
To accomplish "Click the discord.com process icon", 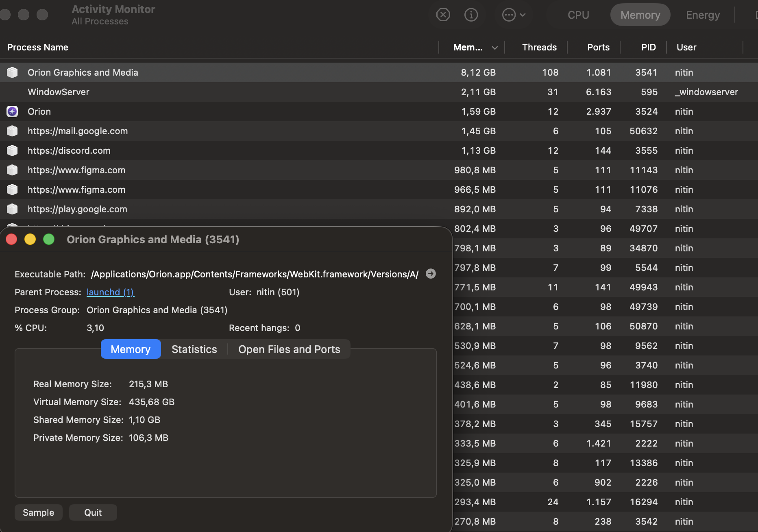I will pos(12,150).
